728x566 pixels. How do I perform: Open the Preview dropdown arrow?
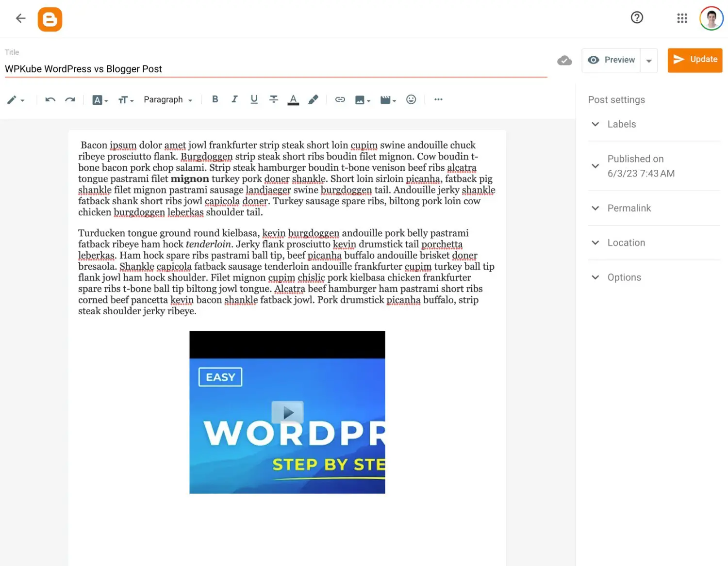coord(649,61)
